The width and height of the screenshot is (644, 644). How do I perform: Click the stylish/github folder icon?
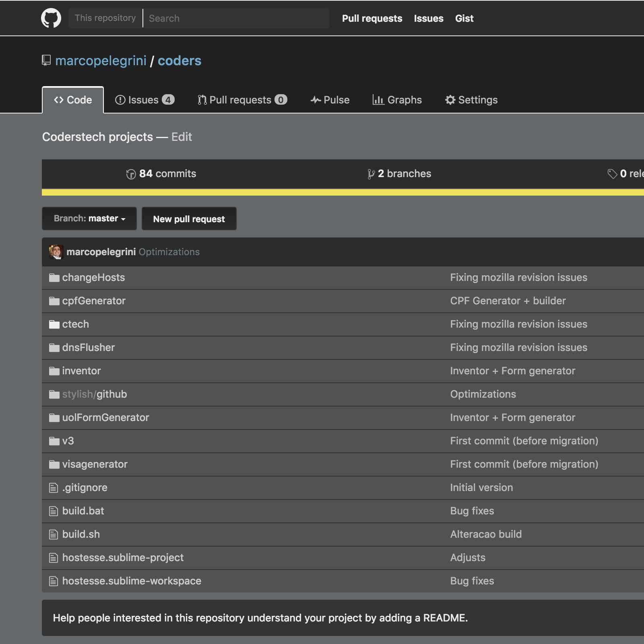pos(54,394)
